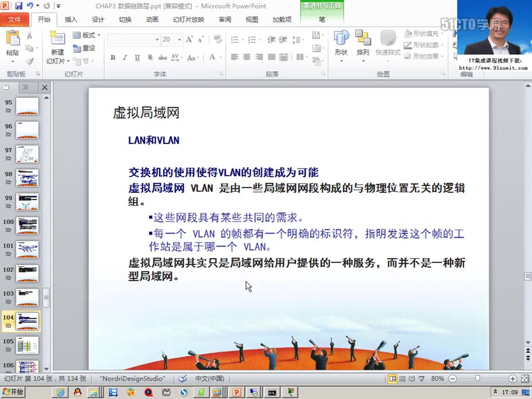Click the Undo arrow in the quick access toolbar
The width and height of the screenshot is (532, 399).
(30, 6)
